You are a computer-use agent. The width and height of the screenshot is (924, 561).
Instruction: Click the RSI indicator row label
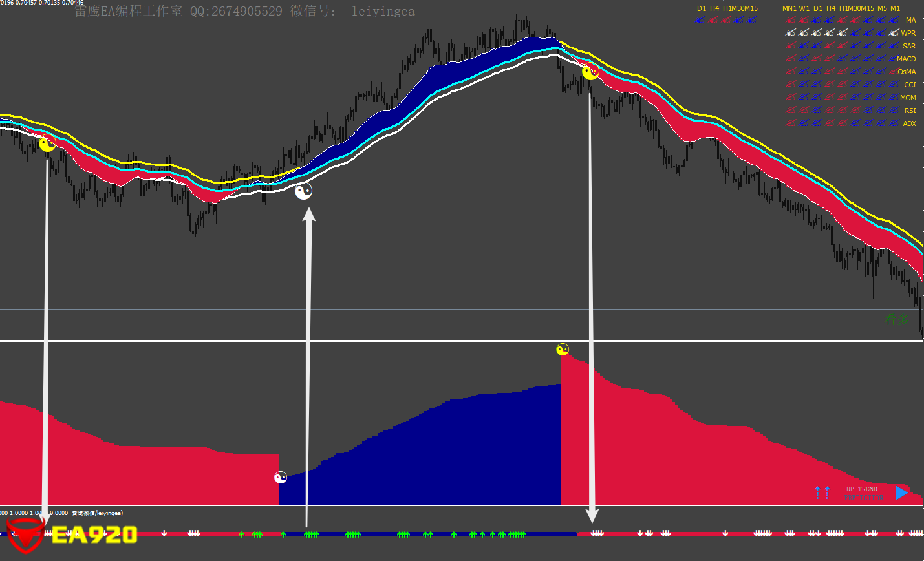[910, 111]
